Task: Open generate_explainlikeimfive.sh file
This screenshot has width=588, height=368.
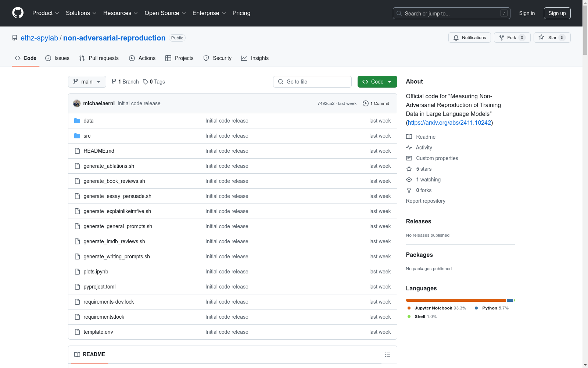Action: [117, 211]
